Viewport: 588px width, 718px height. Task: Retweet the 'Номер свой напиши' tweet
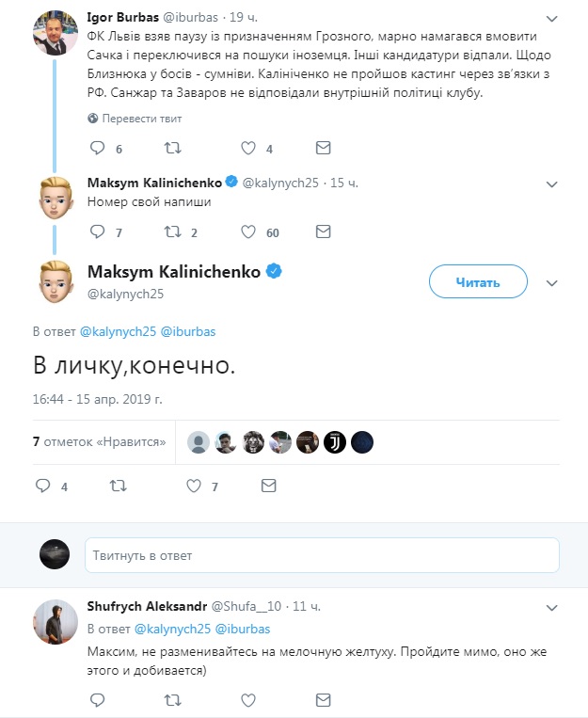tap(173, 231)
